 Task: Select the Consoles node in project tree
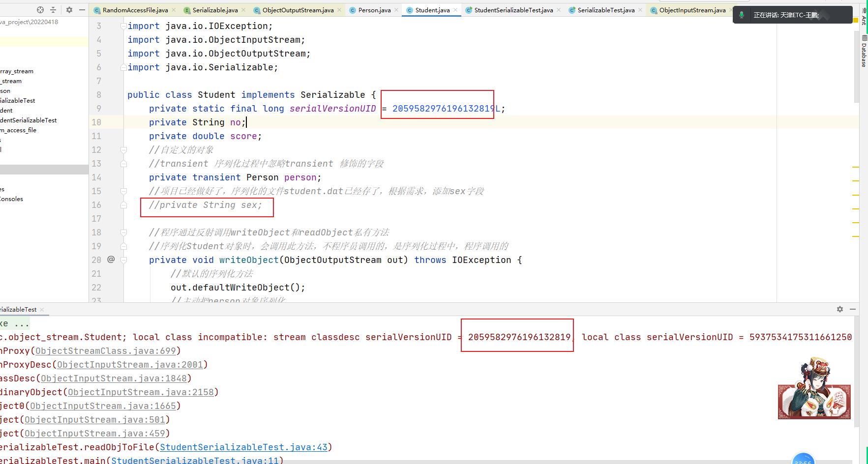coord(11,199)
